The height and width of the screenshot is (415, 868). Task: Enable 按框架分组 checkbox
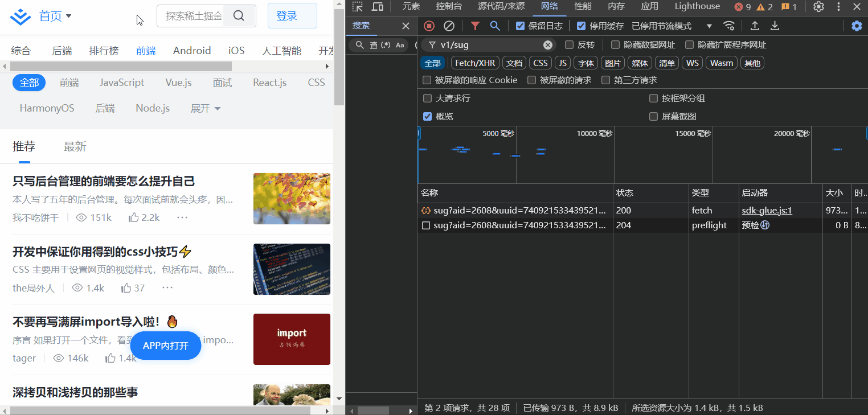653,98
